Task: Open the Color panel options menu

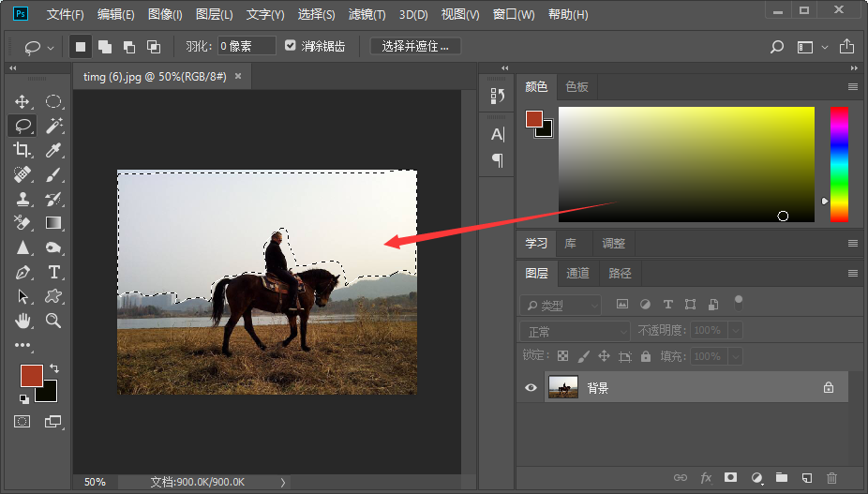Action: (852, 87)
